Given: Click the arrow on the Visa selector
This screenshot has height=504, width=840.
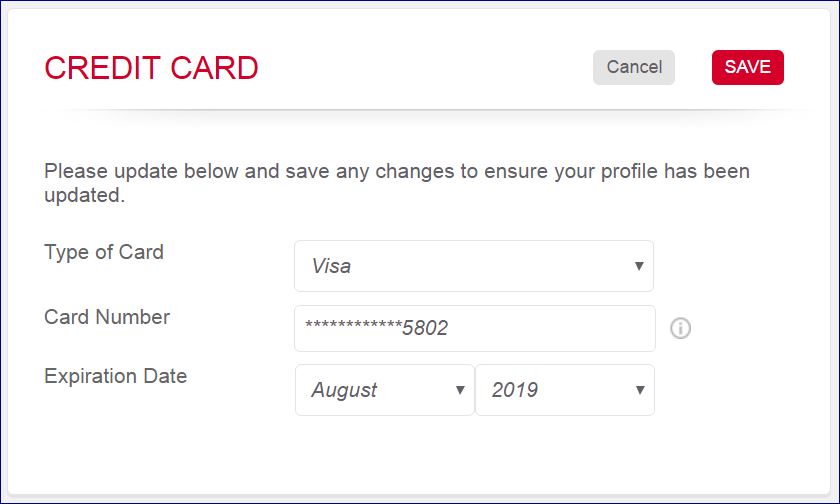Looking at the screenshot, I should point(638,266).
